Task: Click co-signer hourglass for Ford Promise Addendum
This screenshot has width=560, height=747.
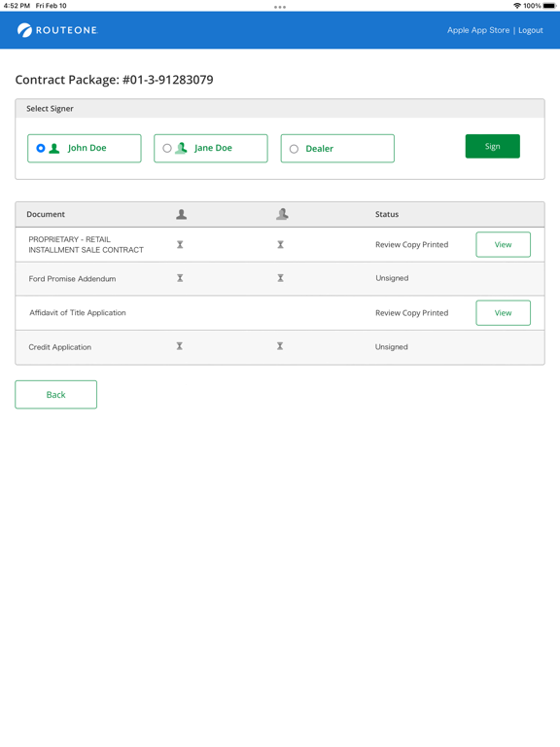Action: [x=280, y=278]
